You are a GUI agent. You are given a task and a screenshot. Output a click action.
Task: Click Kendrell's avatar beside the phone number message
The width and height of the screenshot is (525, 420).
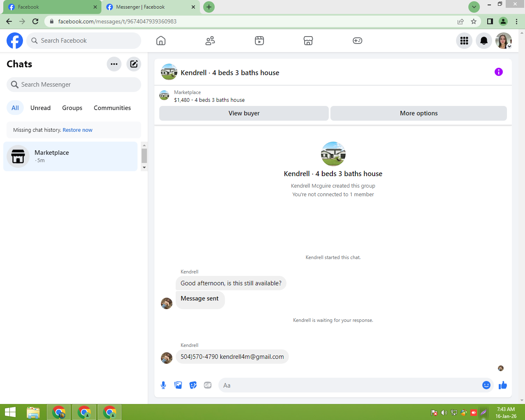[x=167, y=358]
